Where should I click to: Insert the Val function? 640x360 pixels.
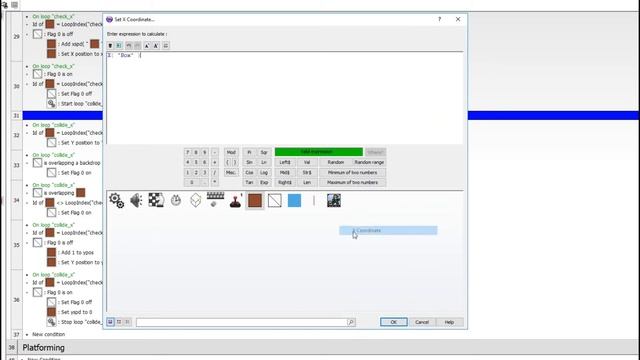[x=307, y=162]
